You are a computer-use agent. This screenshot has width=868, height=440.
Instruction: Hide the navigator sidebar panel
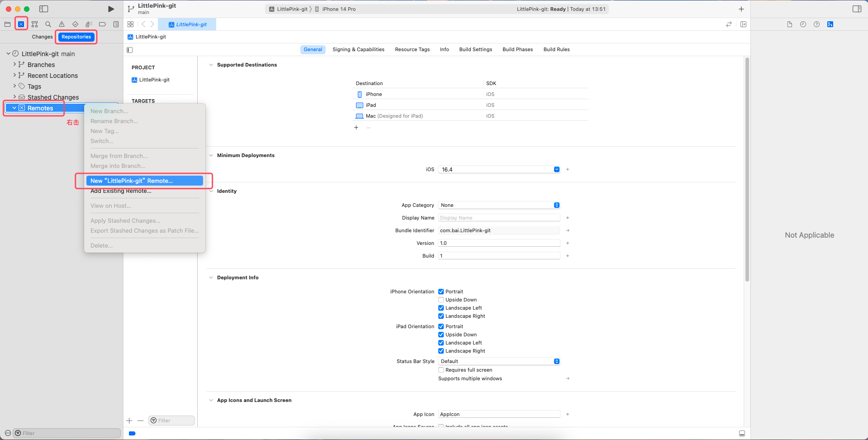44,9
